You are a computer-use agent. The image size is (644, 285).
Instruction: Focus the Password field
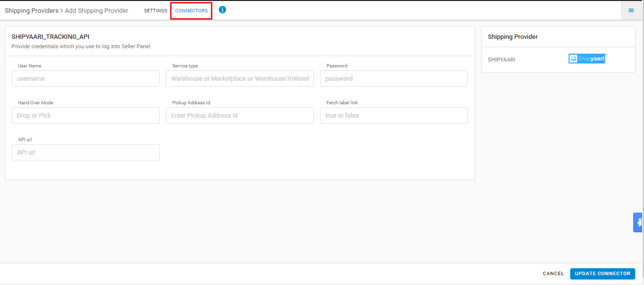[394, 78]
